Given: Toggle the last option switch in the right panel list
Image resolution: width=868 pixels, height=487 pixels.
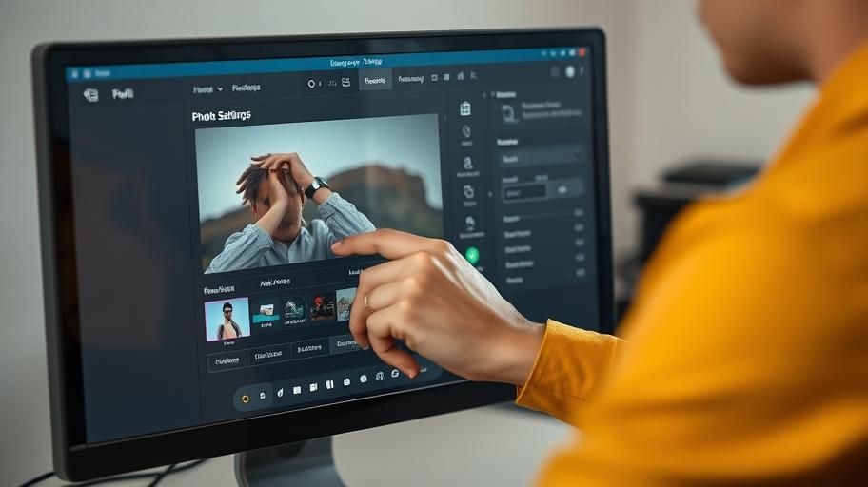Looking at the screenshot, I should 581,272.
